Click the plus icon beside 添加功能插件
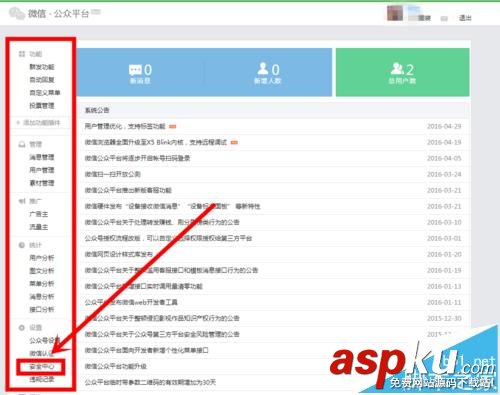This screenshot has width=500, height=395. 18,123
